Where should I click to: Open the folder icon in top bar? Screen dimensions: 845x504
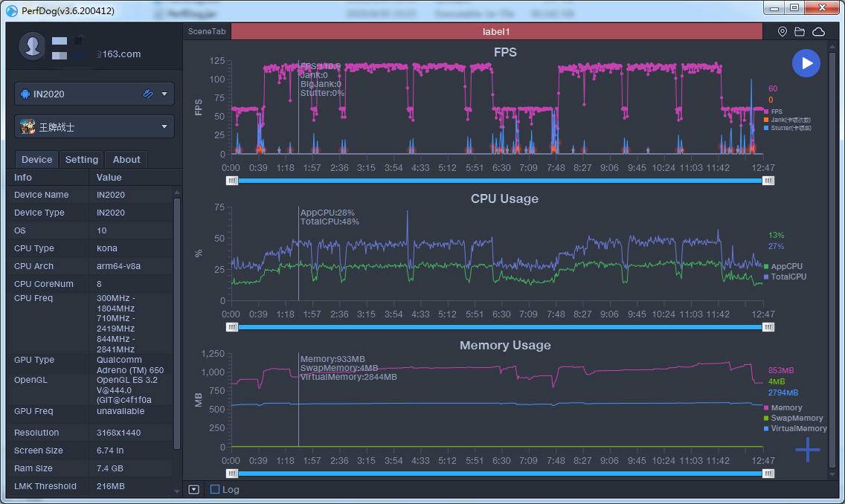pyautogui.click(x=800, y=32)
